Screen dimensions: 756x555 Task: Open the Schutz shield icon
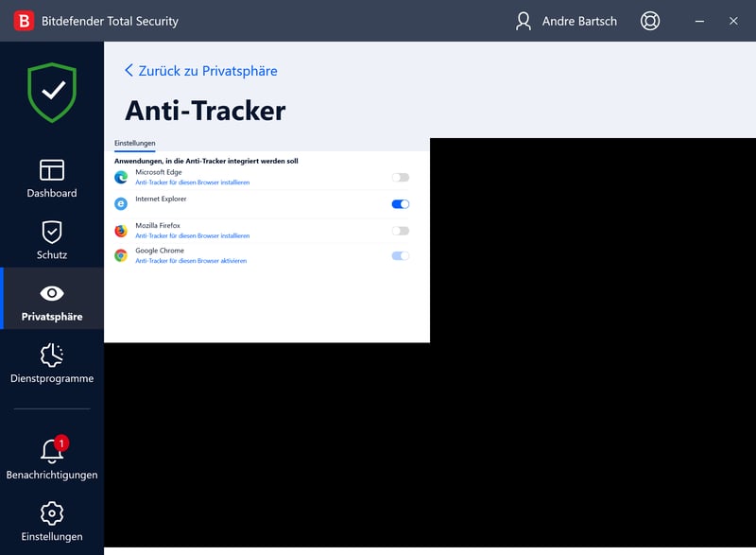[x=52, y=232]
